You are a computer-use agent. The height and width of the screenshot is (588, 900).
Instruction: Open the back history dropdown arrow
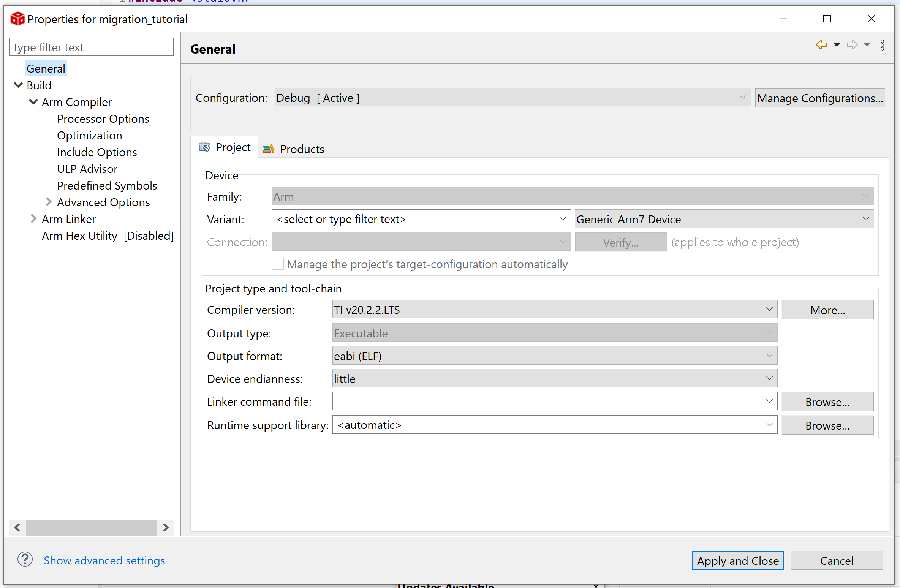coord(837,45)
